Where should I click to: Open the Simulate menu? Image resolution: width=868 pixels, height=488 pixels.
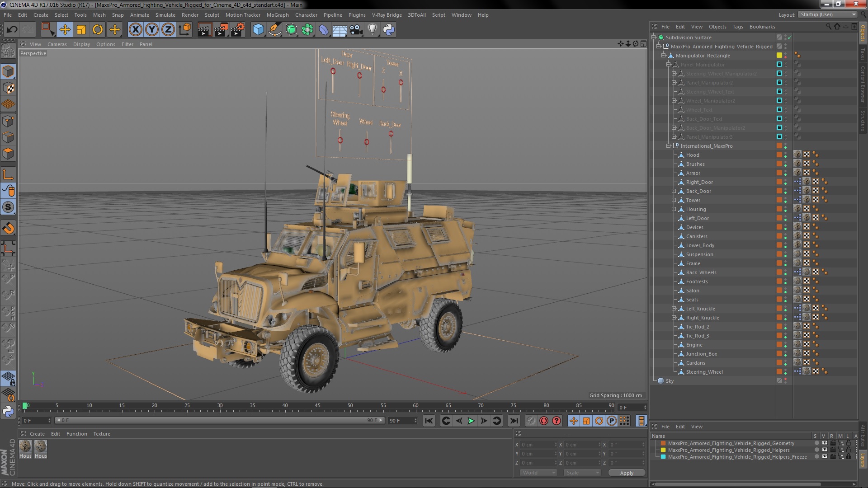[x=165, y=15]
